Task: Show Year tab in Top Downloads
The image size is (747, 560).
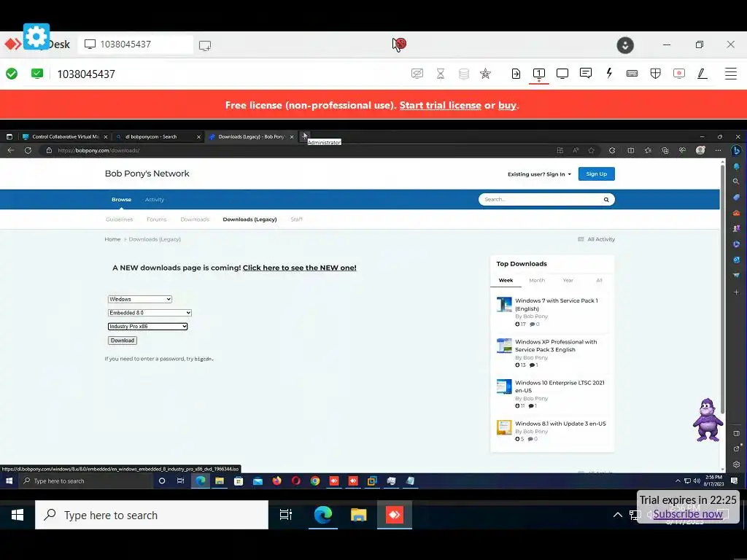Action: pos(568,281)
